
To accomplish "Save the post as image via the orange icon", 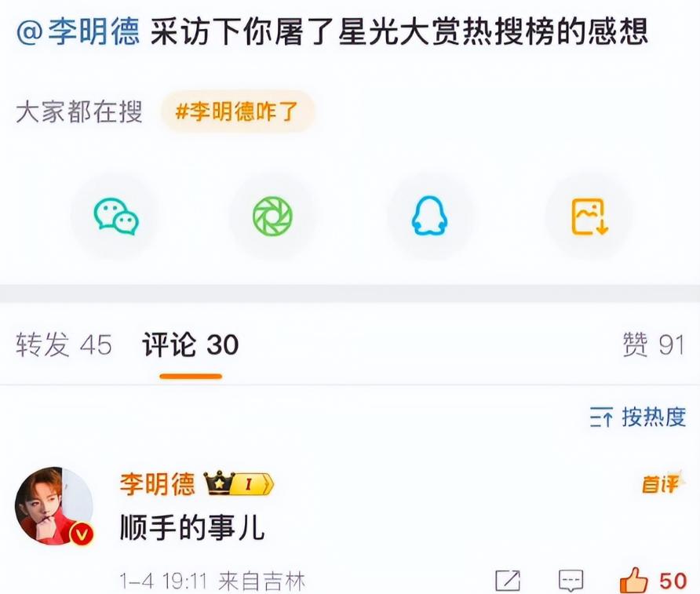I will [x=589, y=217].
